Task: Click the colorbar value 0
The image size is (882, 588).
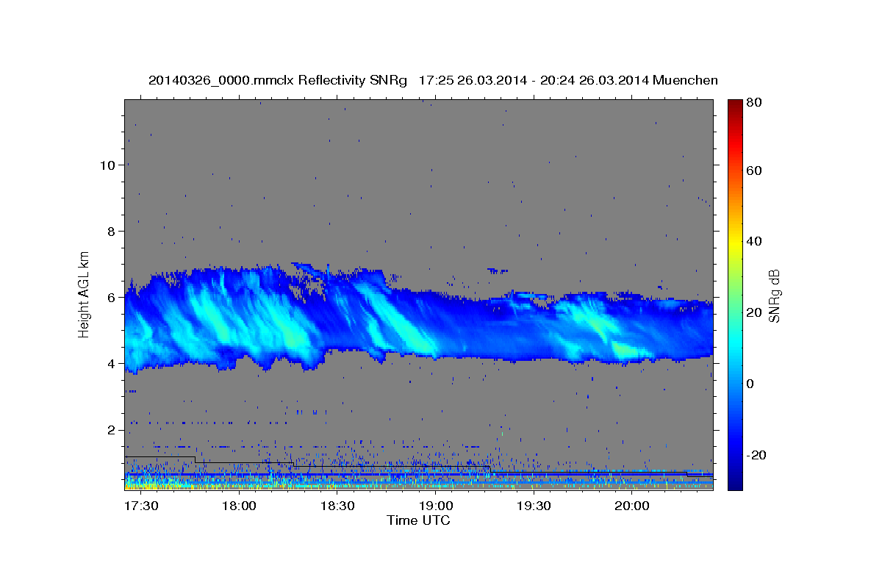Action: [750, 384]
